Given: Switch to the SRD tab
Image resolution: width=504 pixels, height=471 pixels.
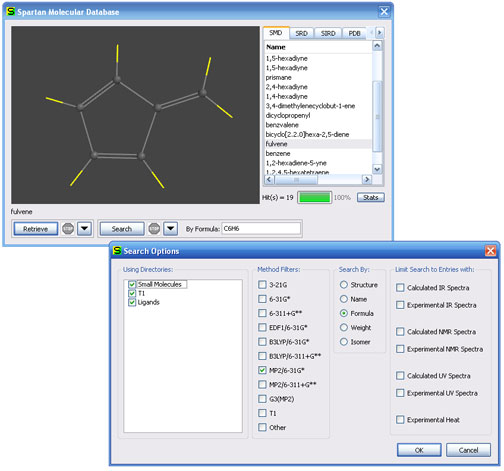Looking at the screenshot, I should (301, 33).
